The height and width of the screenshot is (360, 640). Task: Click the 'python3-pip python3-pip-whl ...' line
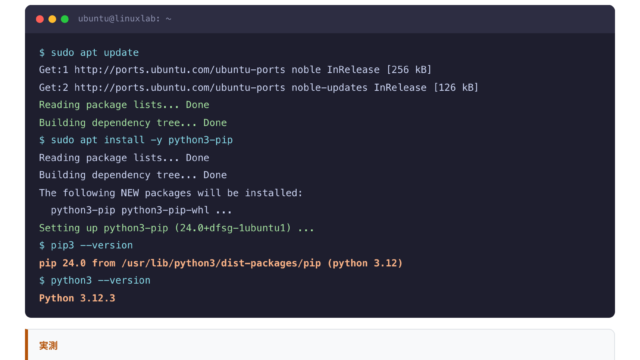(x=141, y=210)
